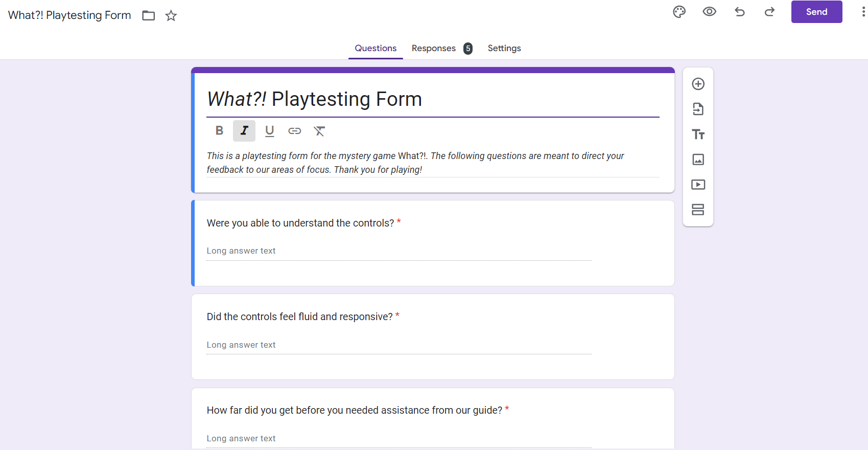This screenshot has width=868, height=450.
Task: Toggle underline formatting
Action: (269, 131)
